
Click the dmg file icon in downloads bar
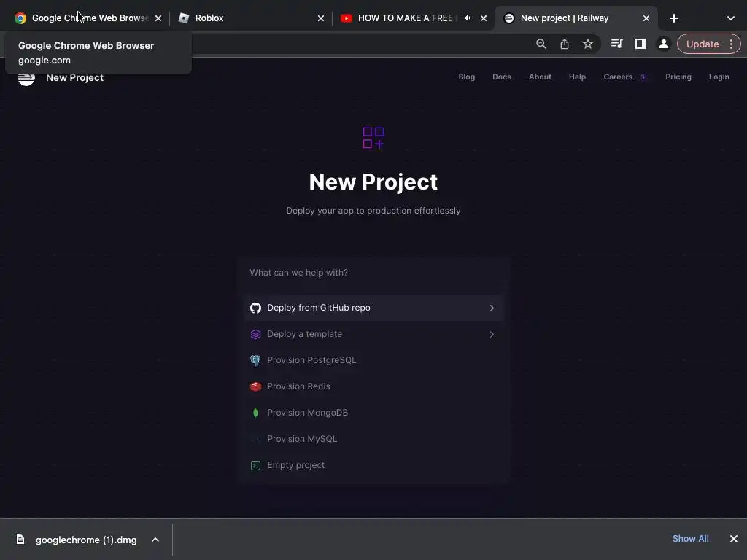(20, 539)
